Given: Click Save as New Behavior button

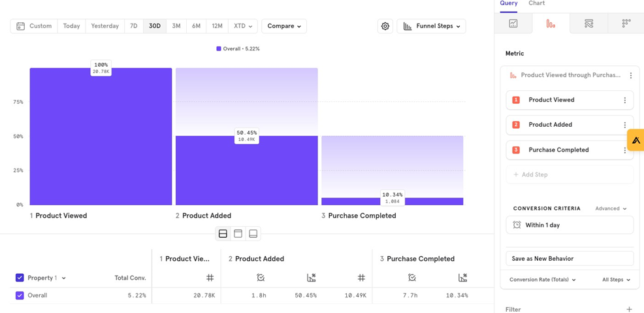Looking at the screenshot, I should tap(569, 259).
